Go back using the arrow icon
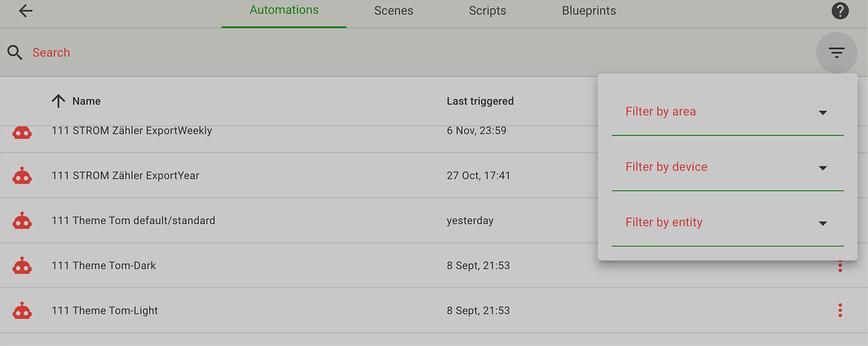The height and width of the screenshot is (346, 868). coord(25,11)
